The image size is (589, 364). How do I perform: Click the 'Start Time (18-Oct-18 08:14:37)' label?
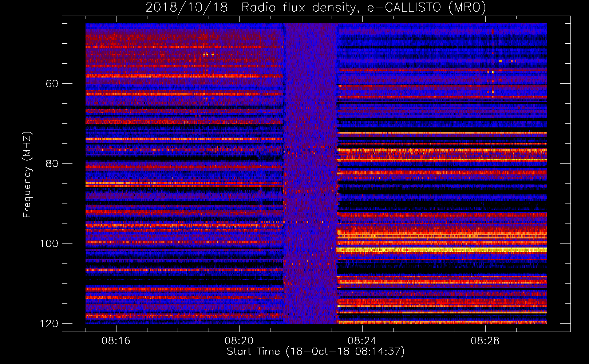(x=316, y=352)
